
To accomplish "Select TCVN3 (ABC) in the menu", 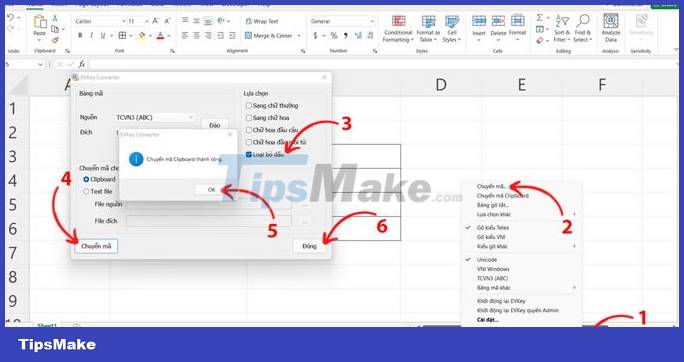I will pos(492,278).
